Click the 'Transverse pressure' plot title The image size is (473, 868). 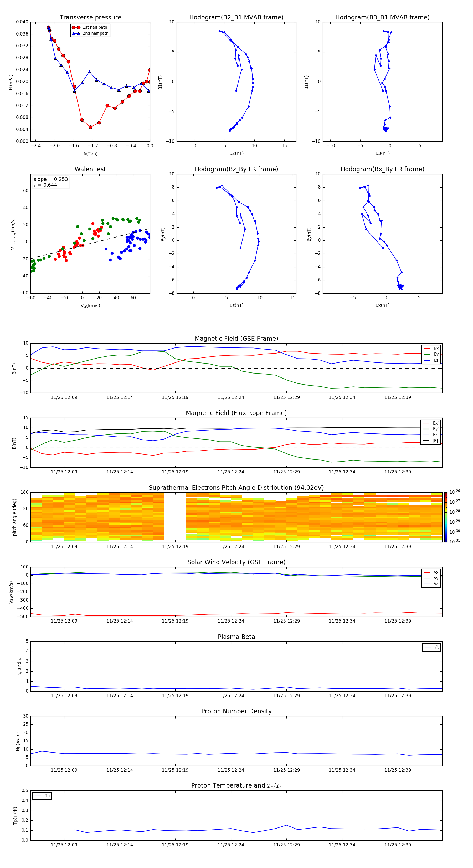90,17
